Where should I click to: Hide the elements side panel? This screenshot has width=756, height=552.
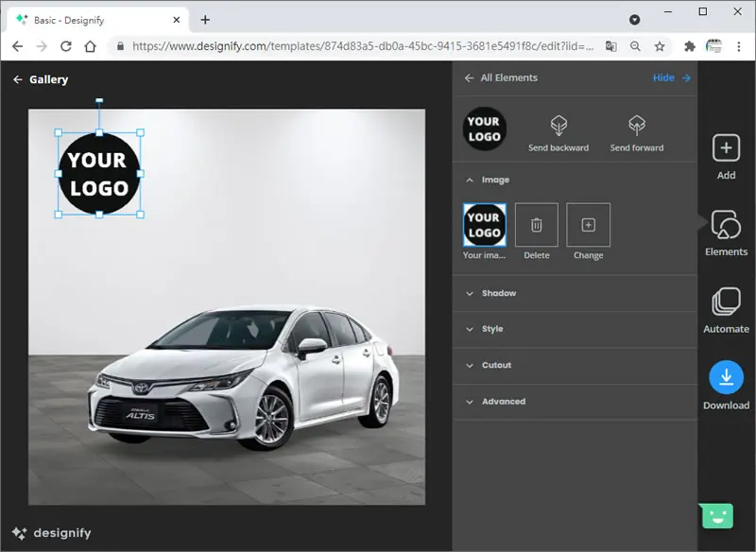tap(672, 78)
